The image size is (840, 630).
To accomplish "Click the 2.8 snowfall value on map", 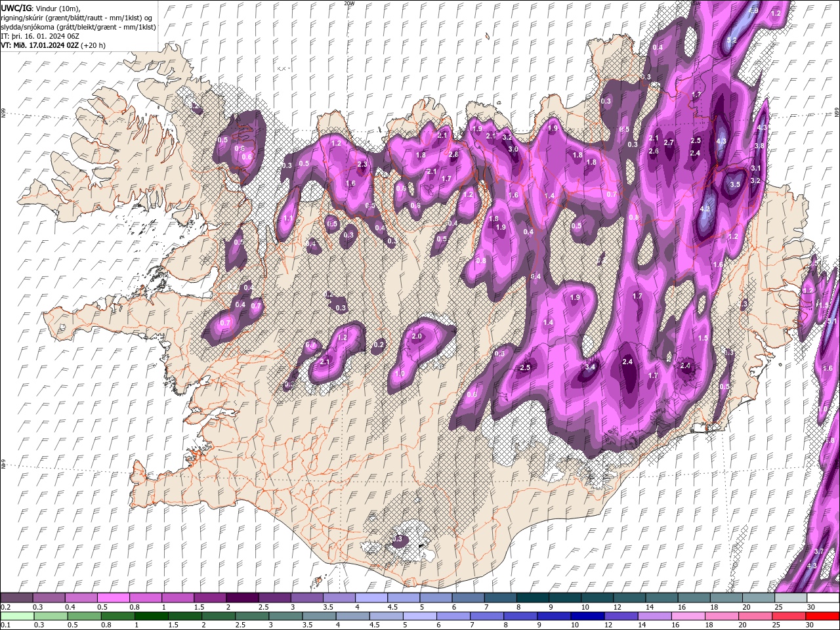I will 453,154.
